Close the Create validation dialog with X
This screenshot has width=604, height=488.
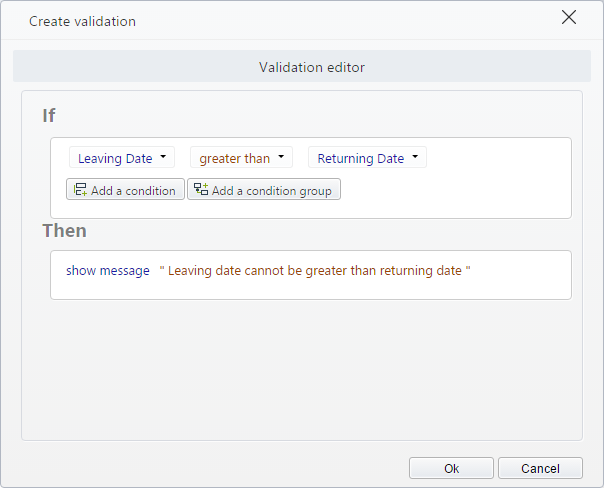pos(569,17)
